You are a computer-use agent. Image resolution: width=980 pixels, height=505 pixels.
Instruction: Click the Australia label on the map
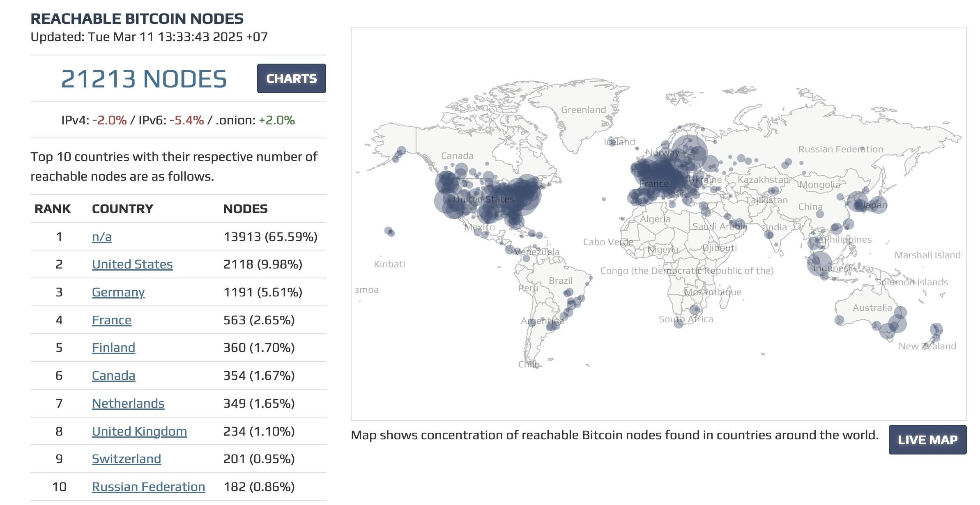pos(872,308)
